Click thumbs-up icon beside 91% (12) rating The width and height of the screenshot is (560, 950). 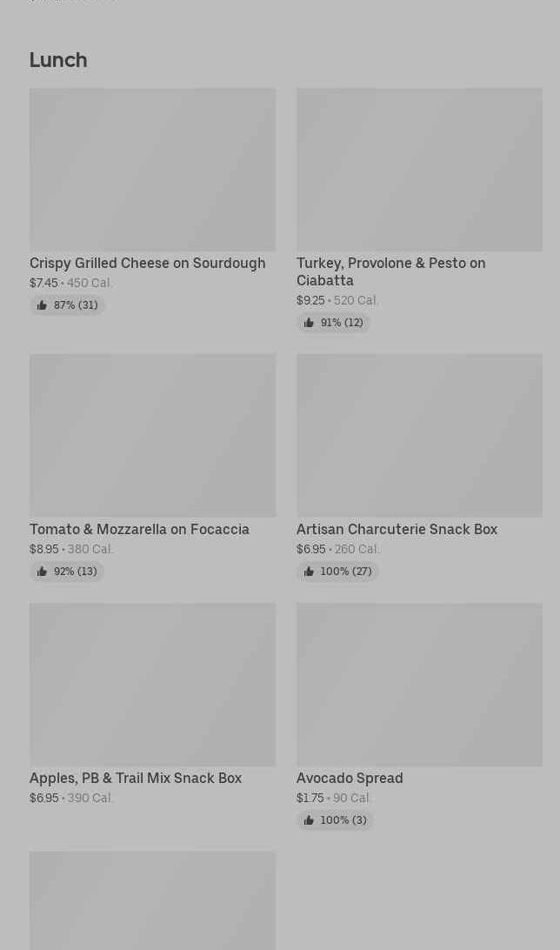pos(309,323)
